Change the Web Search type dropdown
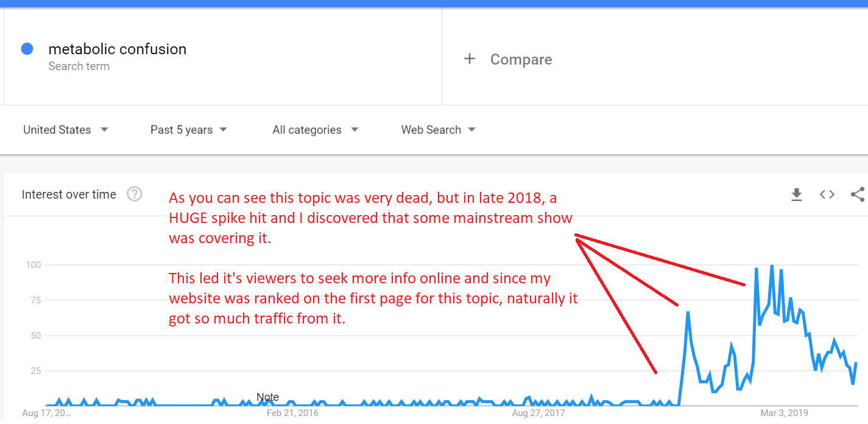The height and width of the screenshot is (424, 868). click(x=437, y=130)
